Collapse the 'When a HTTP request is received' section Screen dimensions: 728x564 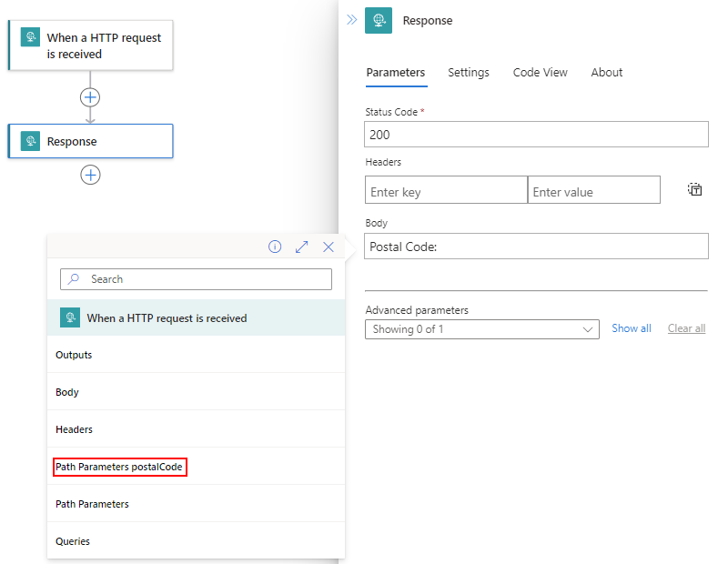click(x=196, y=317)
